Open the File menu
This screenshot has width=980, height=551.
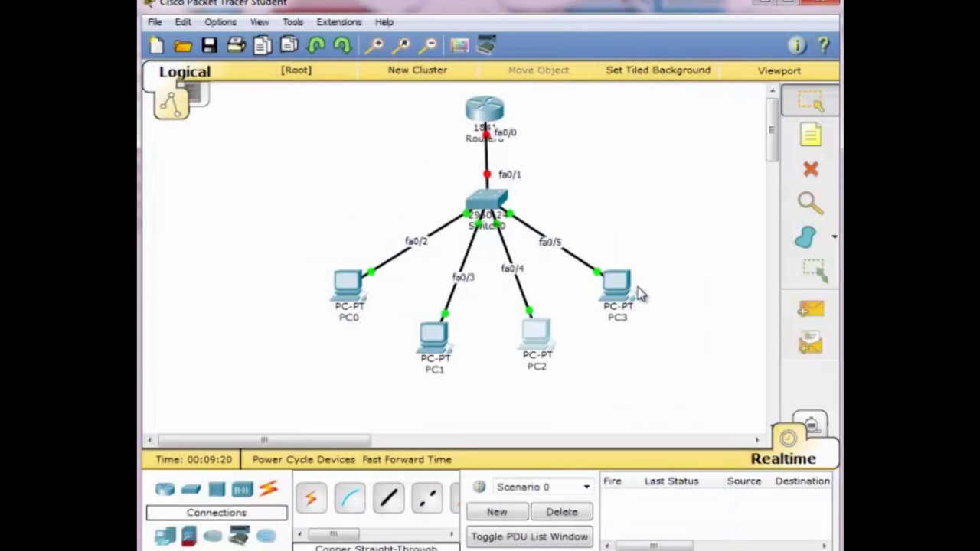coord(155,22)
